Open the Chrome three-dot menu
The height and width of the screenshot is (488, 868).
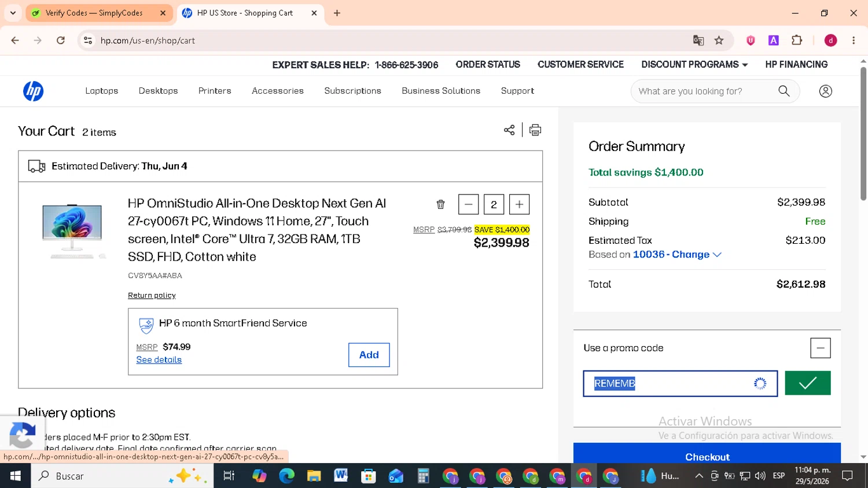click(x=854, y=41)
